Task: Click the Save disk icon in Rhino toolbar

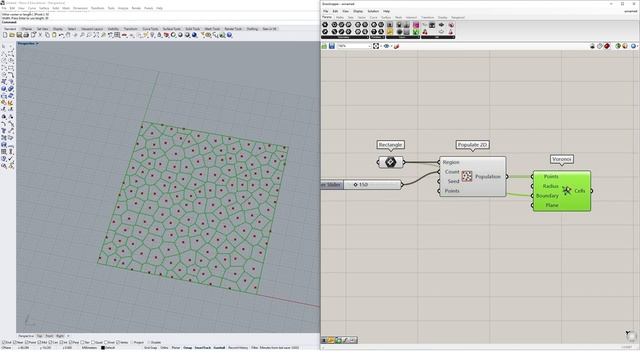Action: [19, 35]
